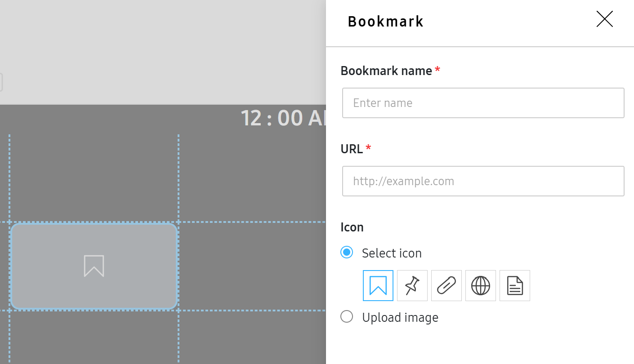The height and width of the screenshot is (364, 634).
Task: Click the Icon section label
Action: 352,227
